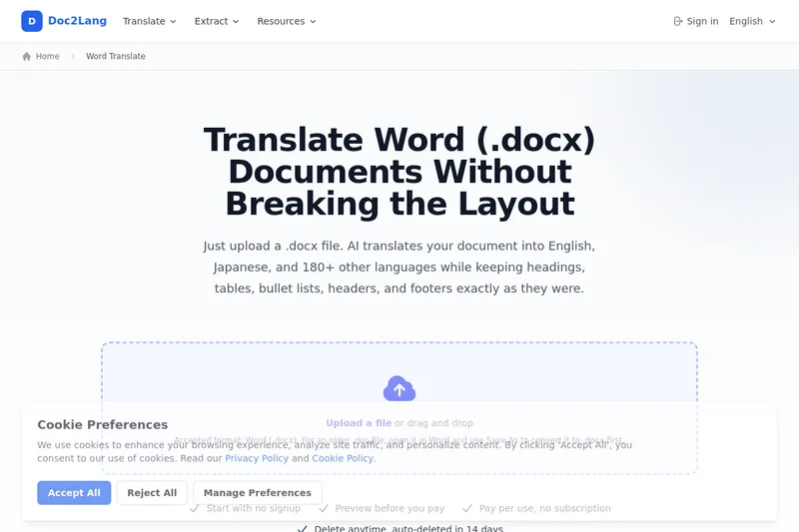The height and width of the screenshot is (532, 799).
Task: Click the checkmark beside Delete anytime
Action: point(303,528)
